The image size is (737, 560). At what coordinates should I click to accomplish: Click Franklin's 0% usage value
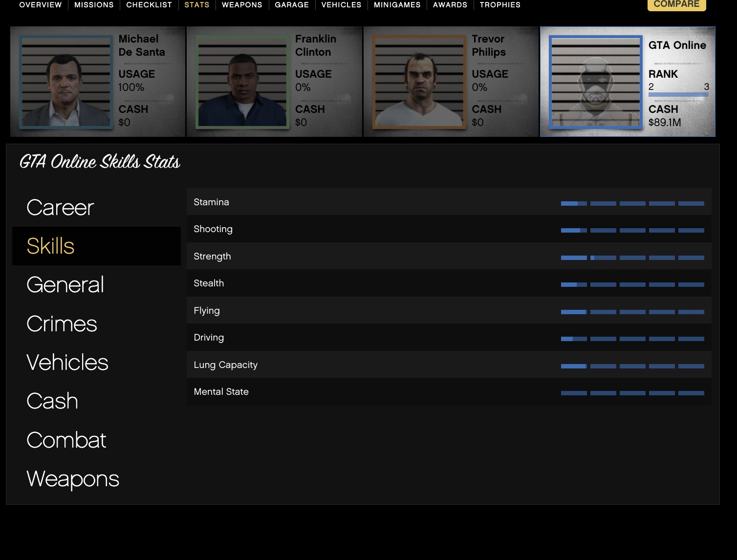click(x=303, y=87)
